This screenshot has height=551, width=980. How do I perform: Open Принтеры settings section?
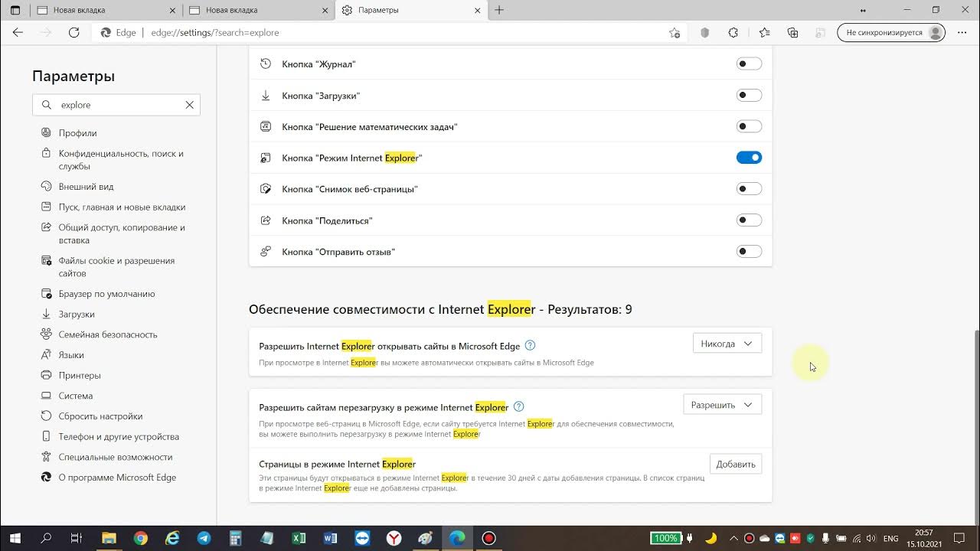(x=80, y=376)
